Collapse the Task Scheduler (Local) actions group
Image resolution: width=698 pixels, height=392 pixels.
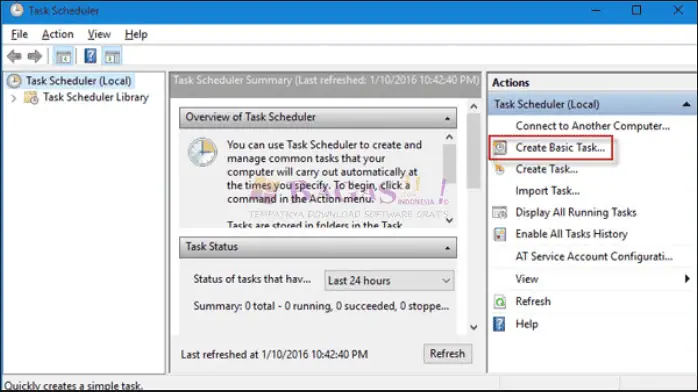686,105
